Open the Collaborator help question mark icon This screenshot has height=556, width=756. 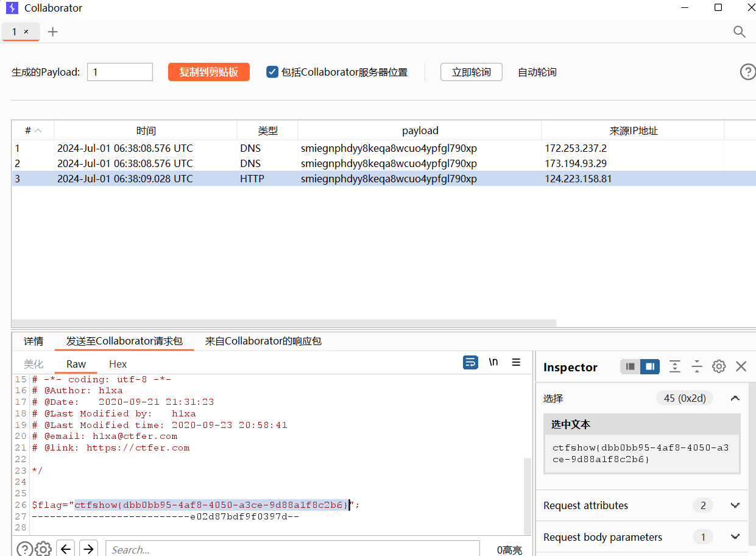tap(747, 72)
